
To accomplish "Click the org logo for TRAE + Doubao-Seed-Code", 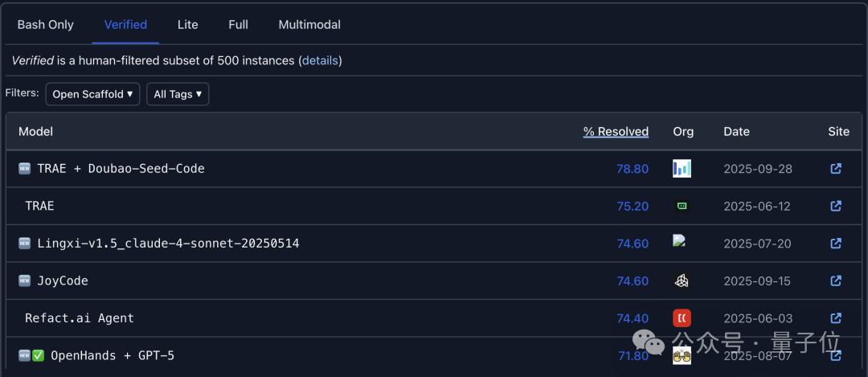I will (682, 169).
